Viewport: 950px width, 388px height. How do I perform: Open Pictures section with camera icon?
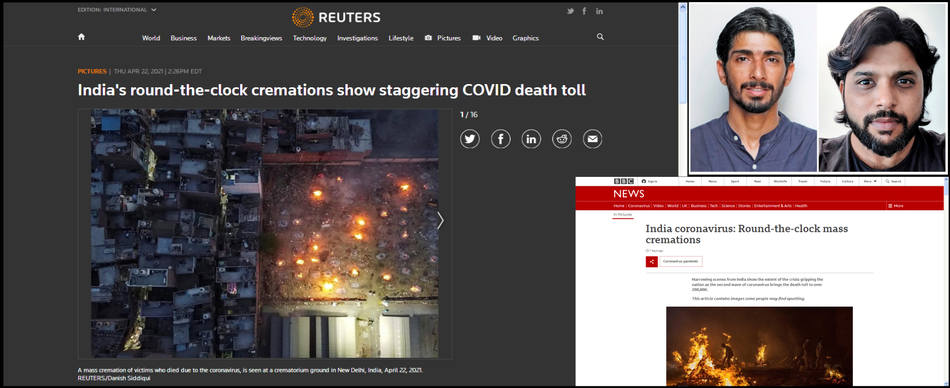pyautogui.click(x=443, y=38)
